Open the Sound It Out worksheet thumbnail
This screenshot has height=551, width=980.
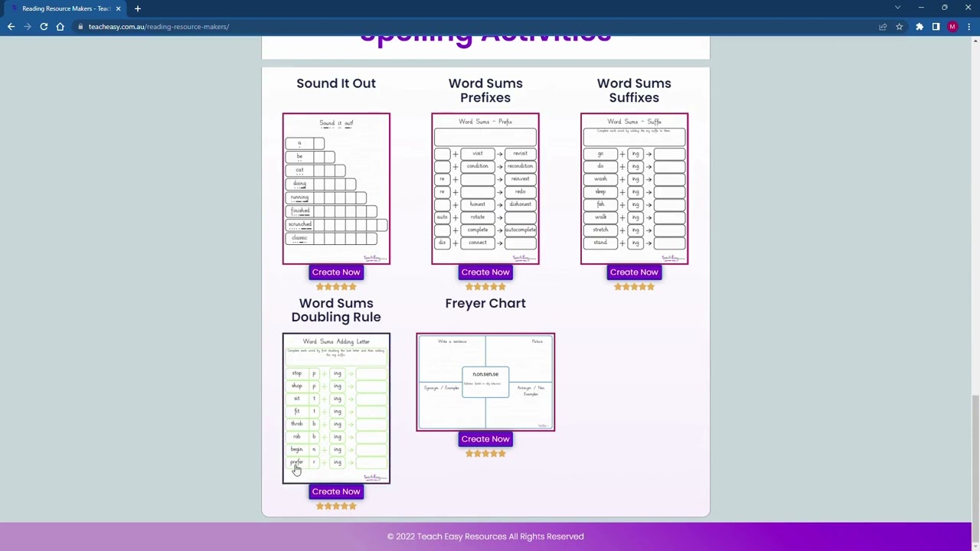336,188
